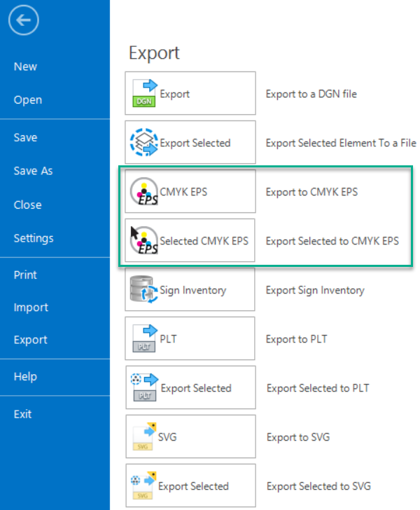
Task: Click the Sign Inventory database icon
Action: tap(145, 289)
